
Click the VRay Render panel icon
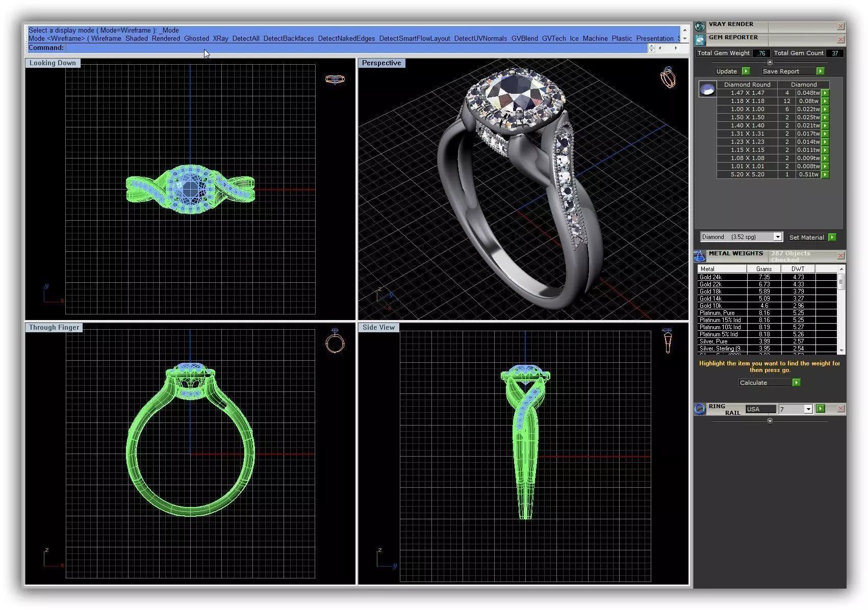pyautogui.click(x=700, y=26)
